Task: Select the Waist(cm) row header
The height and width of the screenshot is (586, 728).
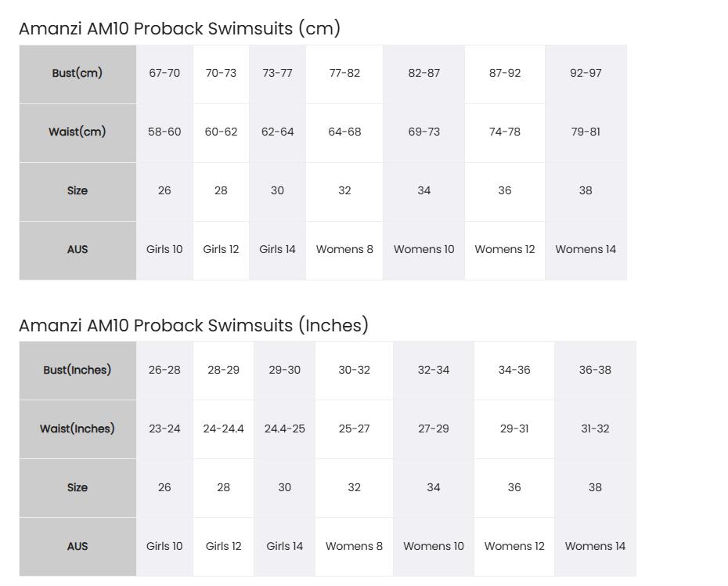Action: [77, 133]
